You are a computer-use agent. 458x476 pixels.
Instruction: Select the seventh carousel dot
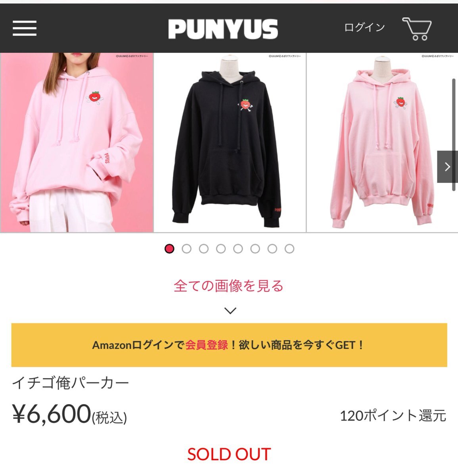[x=272, y=249]
